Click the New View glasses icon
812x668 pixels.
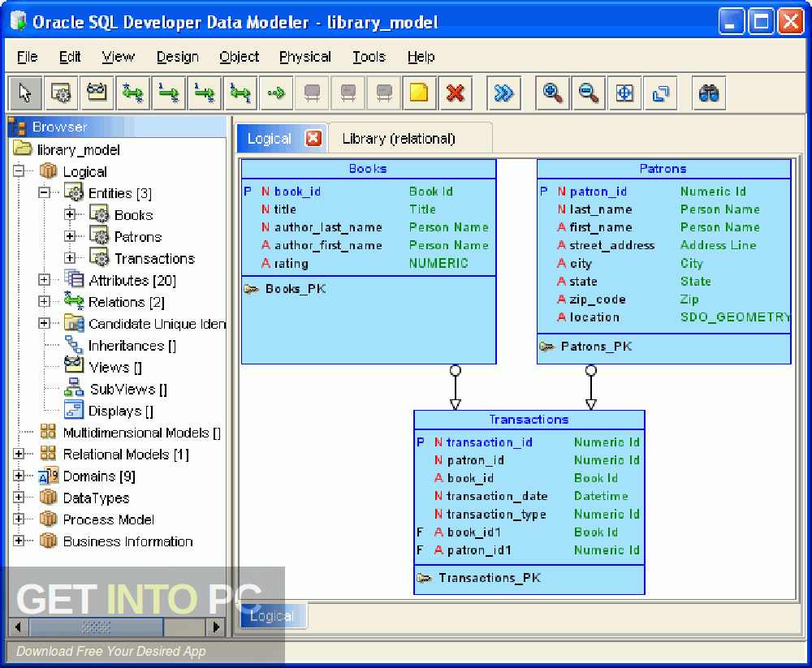pyautogui.click(x=97, y=93)
